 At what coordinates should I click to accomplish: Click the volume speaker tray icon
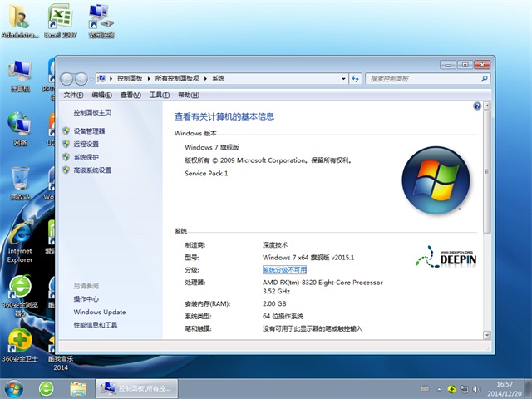coord(476,389)
